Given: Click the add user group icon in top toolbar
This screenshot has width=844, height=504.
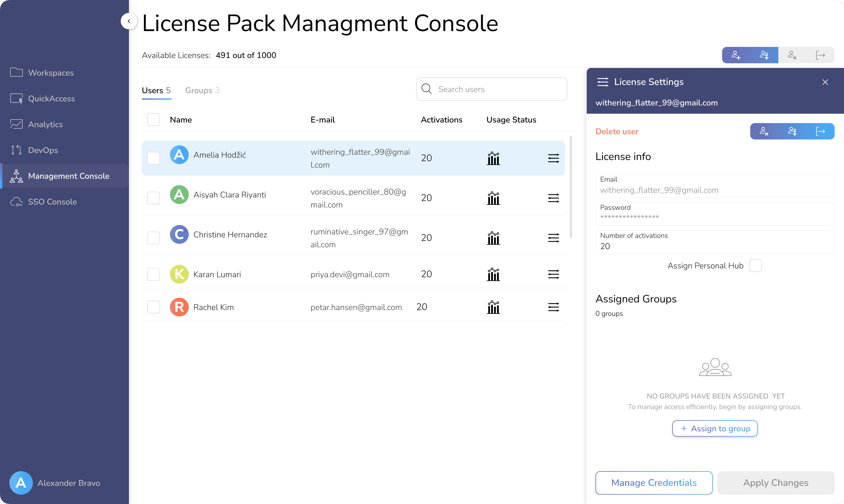Looking at the screenshot, I should pyautogui.click(x=764, y=55).
